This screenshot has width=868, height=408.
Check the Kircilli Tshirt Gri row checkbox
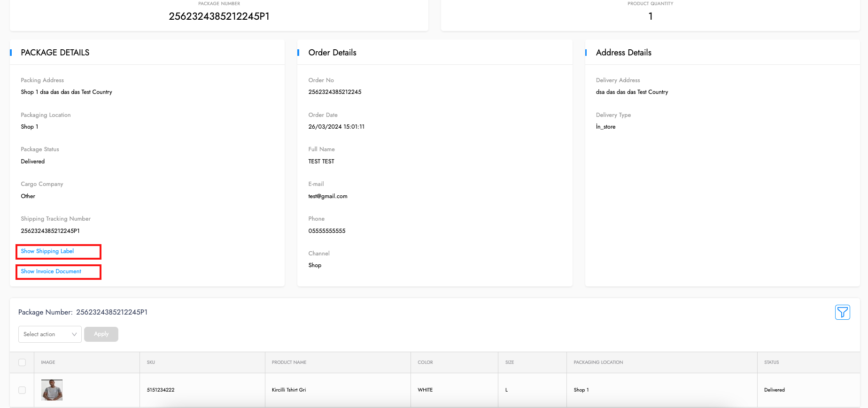pyautogui.click(x=22, y=390)
